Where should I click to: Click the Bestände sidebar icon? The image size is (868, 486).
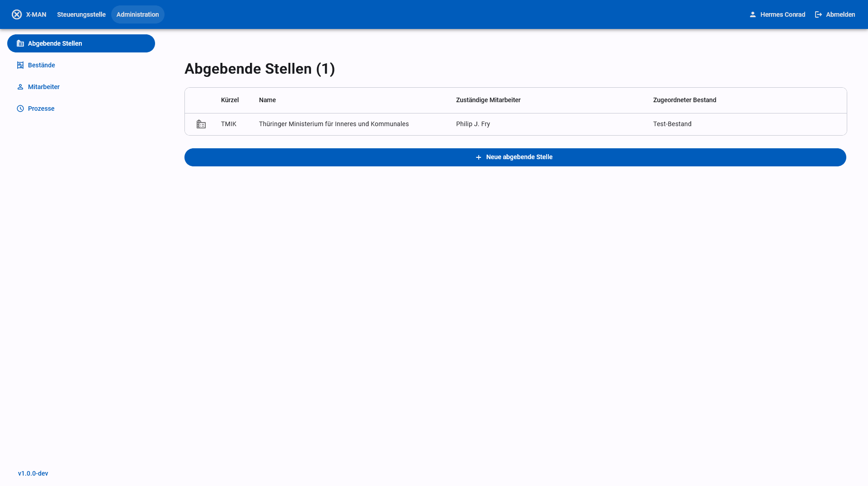pyautogui.click(x=20, y=65)
